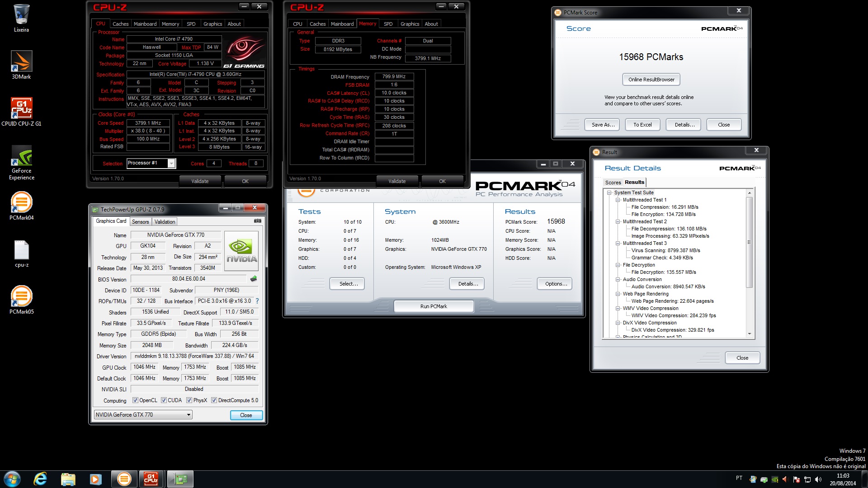Switch to Validation tab in GPU-Z
This screenshot has height=488, width=868.
pos(165,222)
